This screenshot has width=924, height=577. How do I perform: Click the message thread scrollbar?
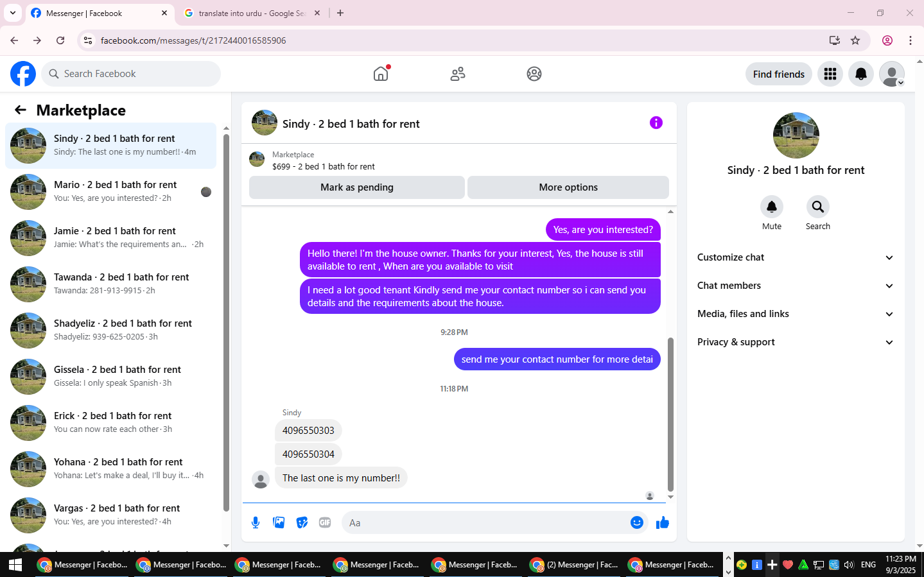[670, 414]
